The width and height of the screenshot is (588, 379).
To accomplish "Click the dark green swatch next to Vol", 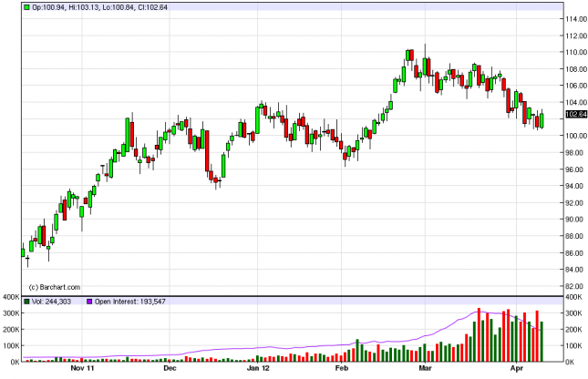I will pyautogui.click(x=26, y=302).
